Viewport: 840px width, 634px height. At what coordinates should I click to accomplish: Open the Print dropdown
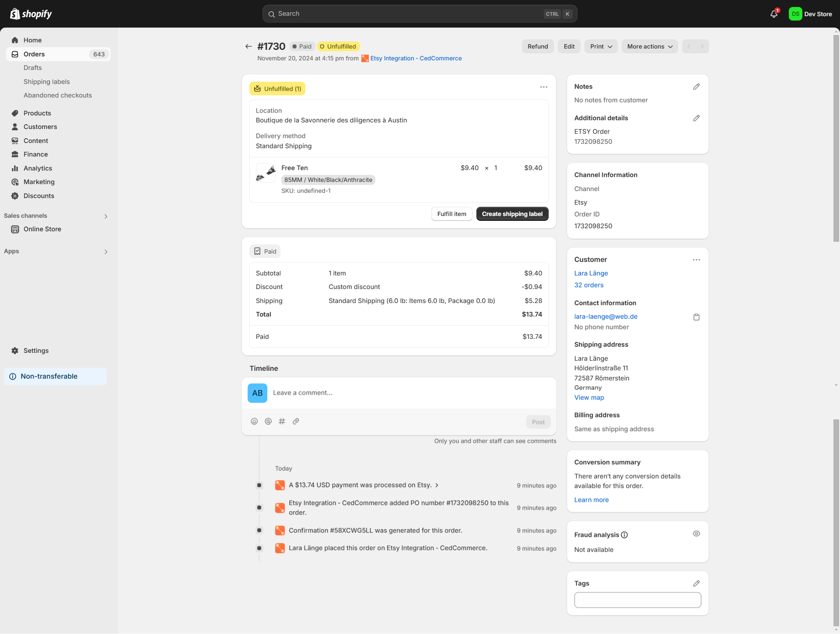tap(601, 46)
